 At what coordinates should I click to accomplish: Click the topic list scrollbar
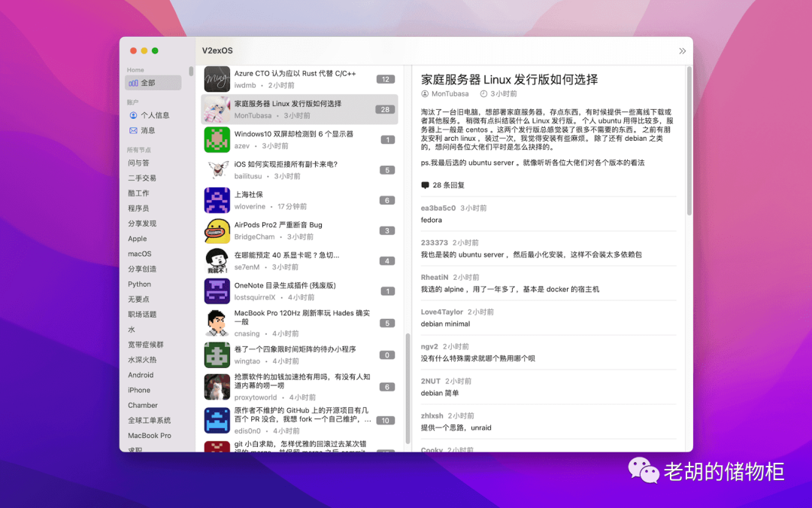(x=408, y=389)
